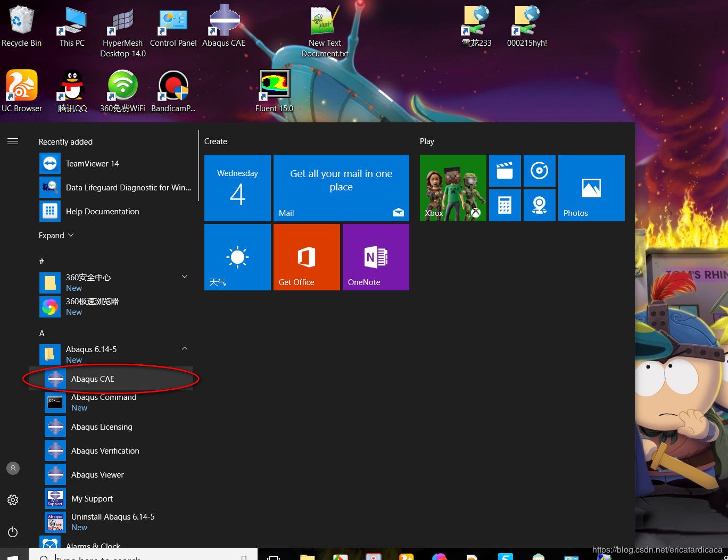Open the webcam Camera tile
The width and height of the screenshot is (728, 560).
coord(540,205)
